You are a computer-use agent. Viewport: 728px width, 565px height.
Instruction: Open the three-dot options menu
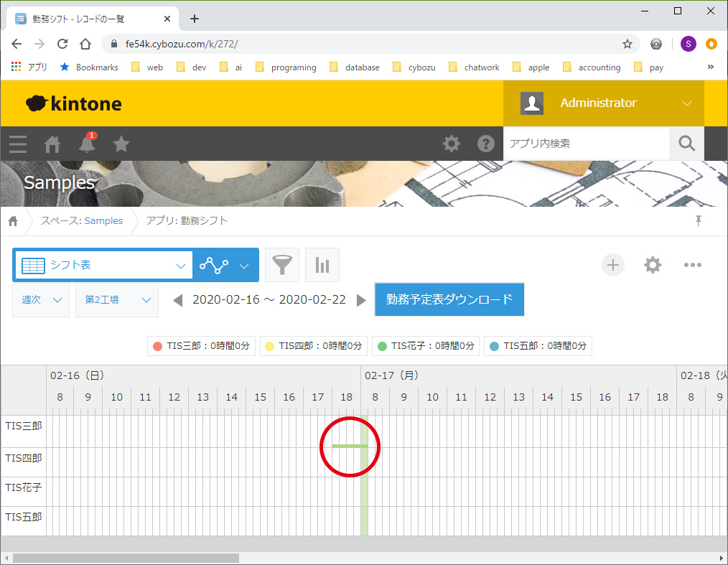(692, 265)
